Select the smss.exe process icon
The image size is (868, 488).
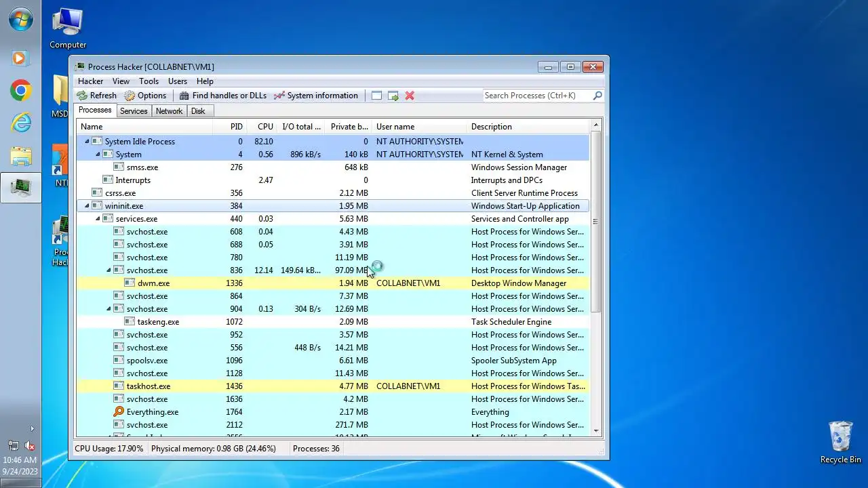119,167
